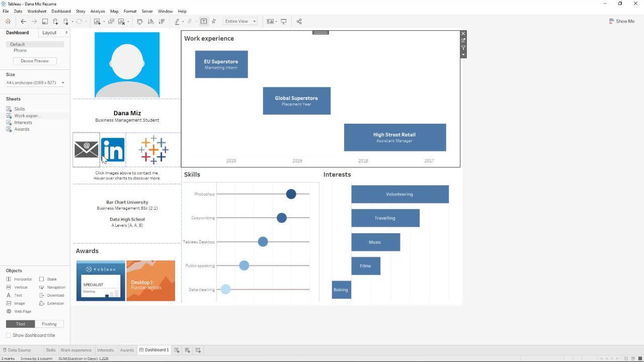Switch to the Dashboard pane tab
Image resolution: width=644 pixels, height=362 pixels.
pos(18,33)
